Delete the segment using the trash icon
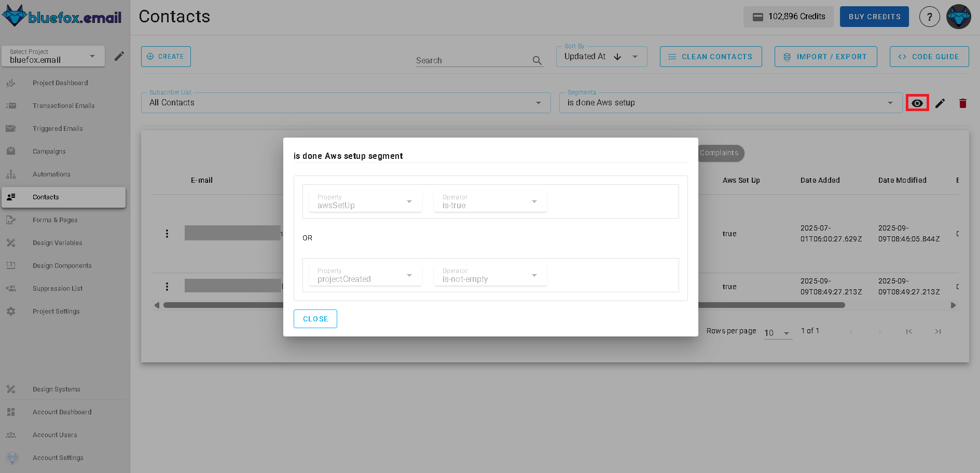 point(963,103)
